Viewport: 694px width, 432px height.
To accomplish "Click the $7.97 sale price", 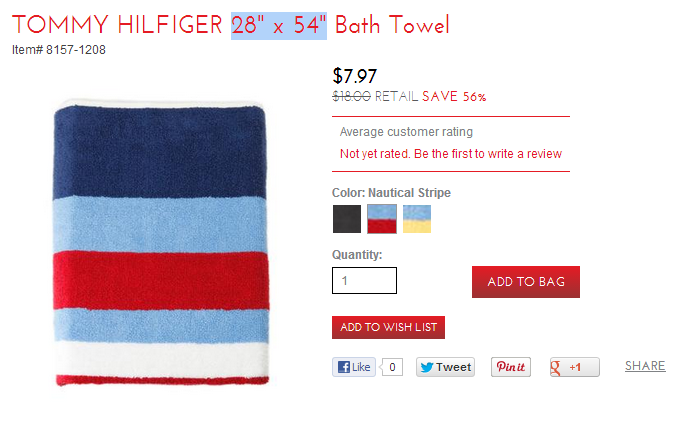I will click(355, 76).
